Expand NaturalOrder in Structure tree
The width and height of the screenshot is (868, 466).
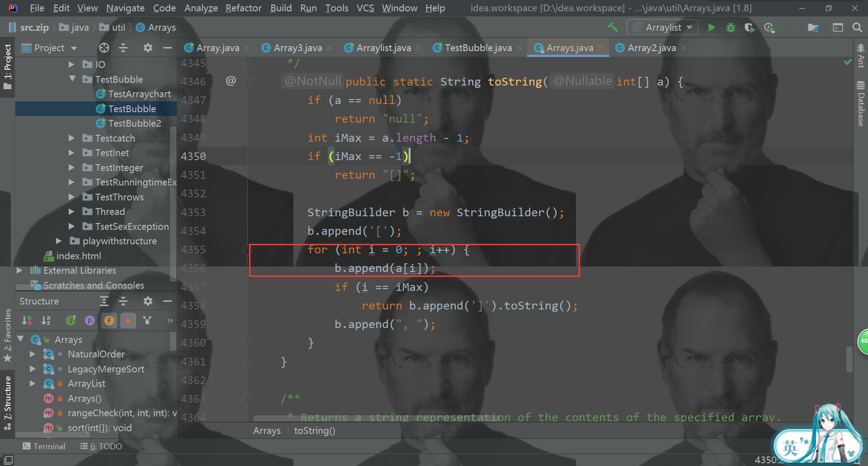pyautogui.click(x=33, y=354)
